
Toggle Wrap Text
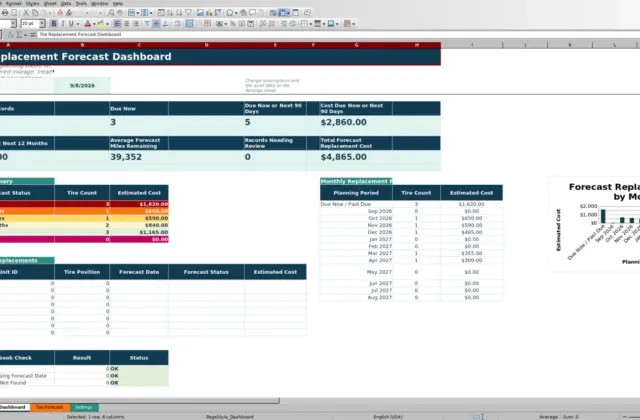click(177, 24)
